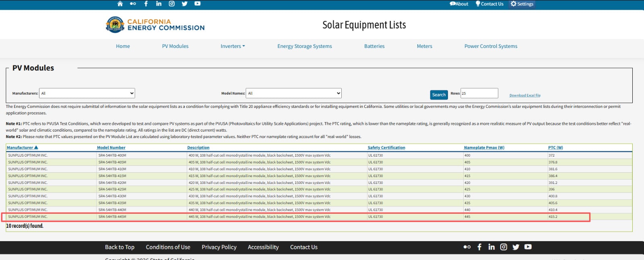Viewport: 644px width, 260px height.
Task: Open the YouTube icon in top bar
Action: point(197,4)
